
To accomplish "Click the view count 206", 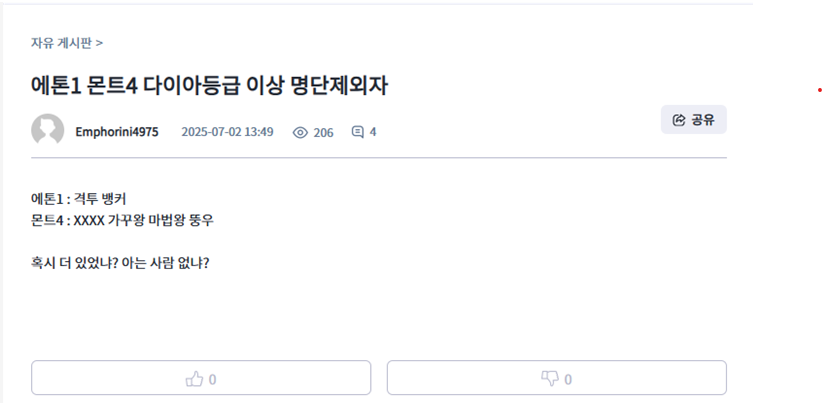I will click(323, 132).
